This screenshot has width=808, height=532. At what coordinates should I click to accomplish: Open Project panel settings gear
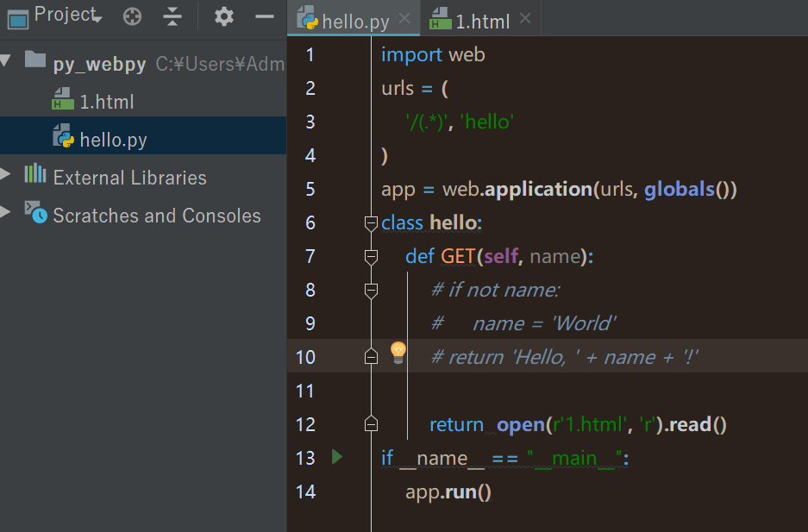(223, 16)
